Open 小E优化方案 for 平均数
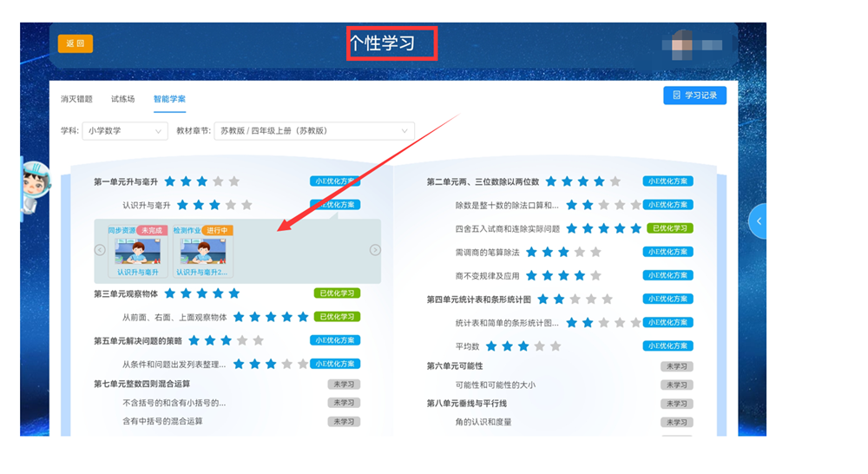Viewport: 868px width, 474px height. (x=667, y=346)
